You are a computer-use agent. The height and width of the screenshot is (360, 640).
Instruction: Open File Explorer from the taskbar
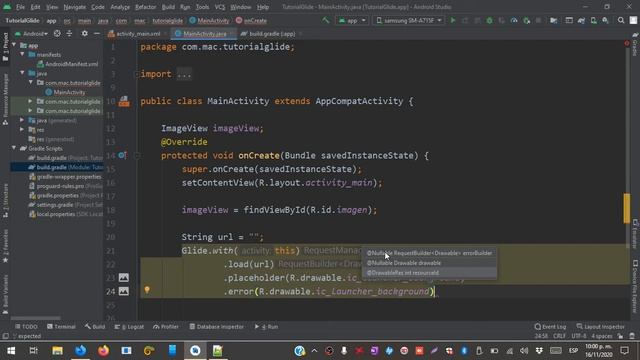pyautogui.click(x=57, y=351)
